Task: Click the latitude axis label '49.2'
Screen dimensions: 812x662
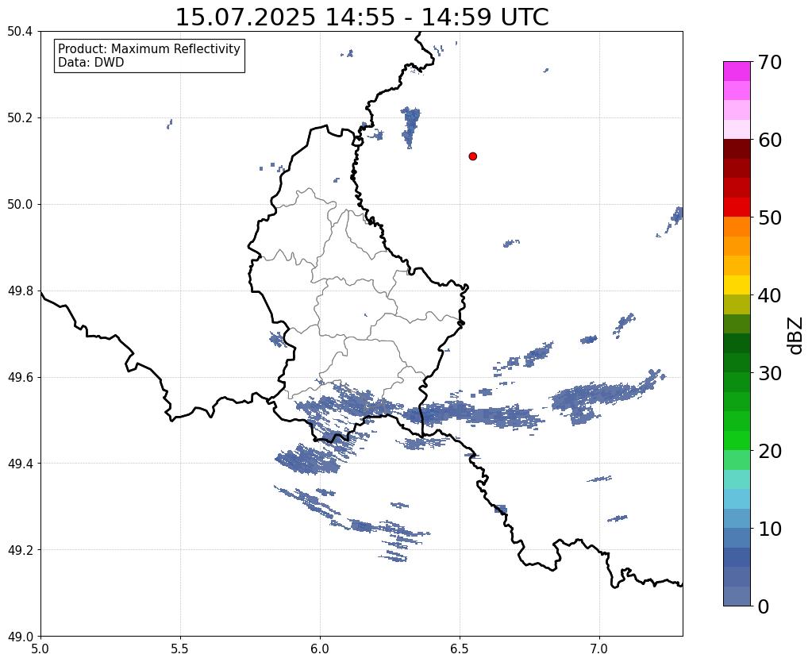Action: coord(20,550)
